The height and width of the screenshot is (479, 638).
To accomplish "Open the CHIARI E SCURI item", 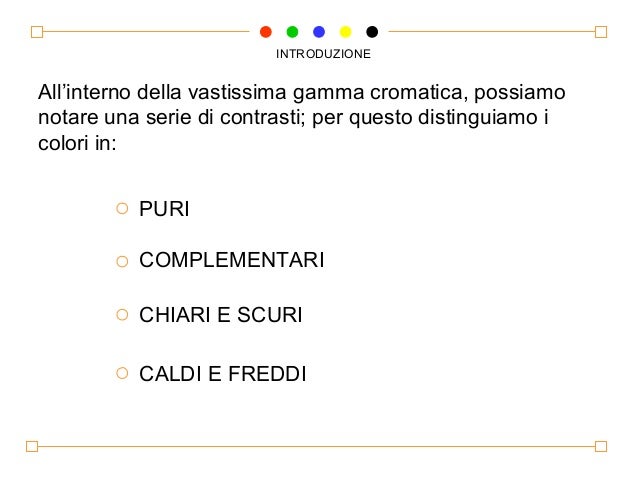I will [221, 315].
